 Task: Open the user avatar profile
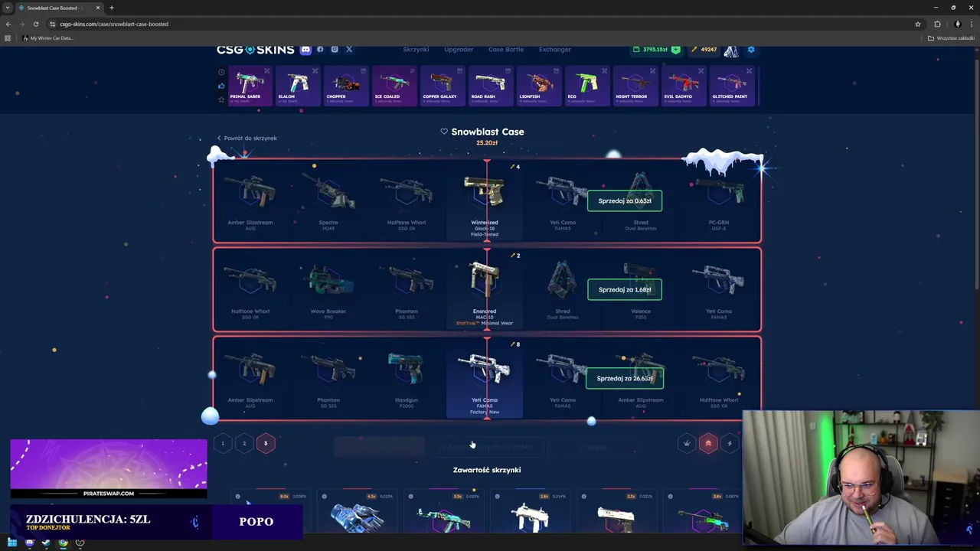[x=731, y=51]
